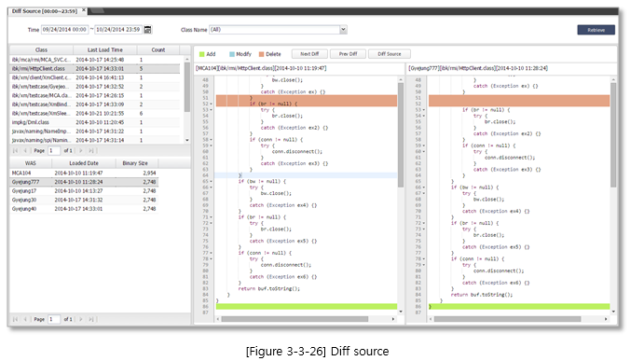Collapse code fold at line 79 in Gyejung777 pane
Screen dimensions: 644x361
click(424, 265)
